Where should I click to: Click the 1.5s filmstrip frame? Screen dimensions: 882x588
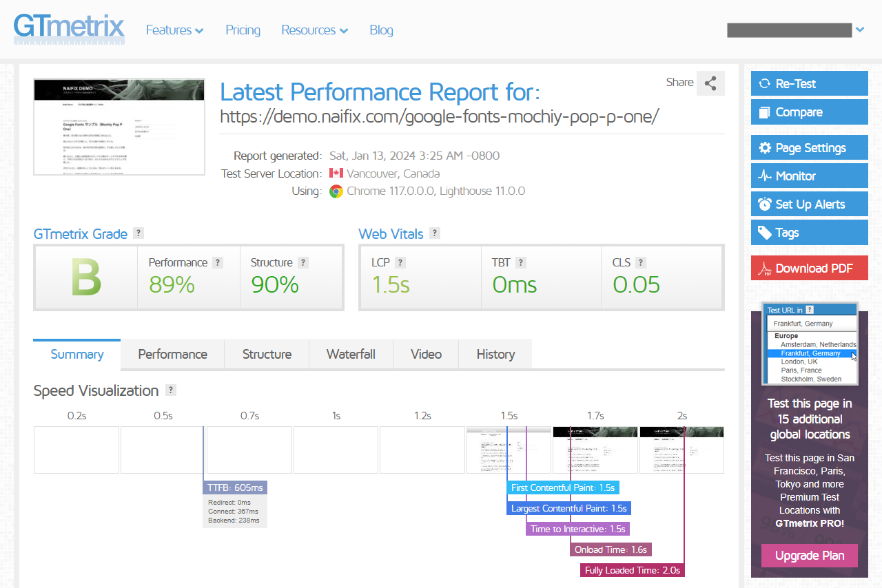coord(509,450)
